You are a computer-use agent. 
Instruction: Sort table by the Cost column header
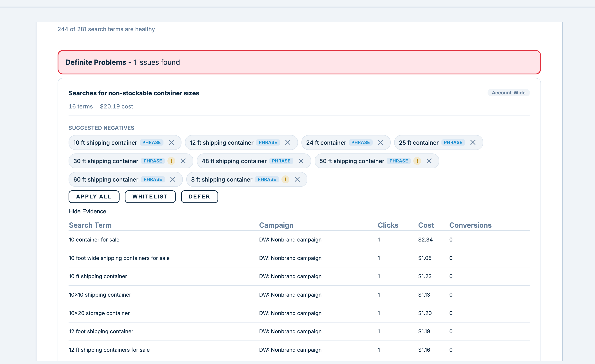click(x=426, y=225)
